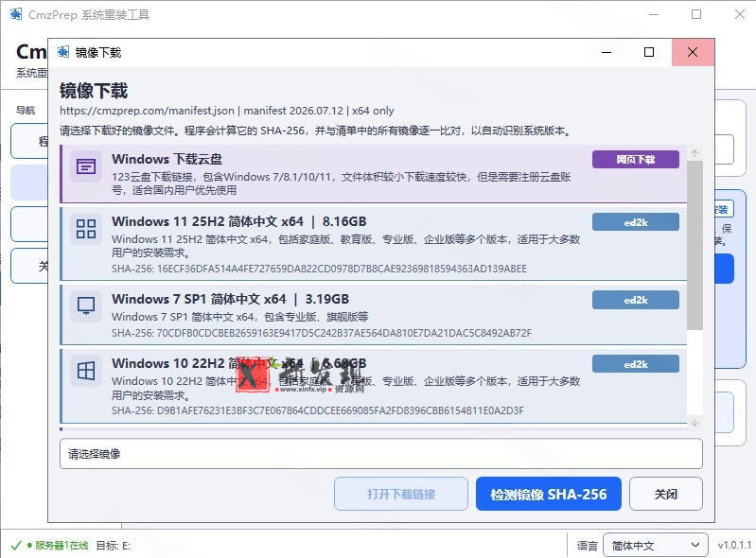This screenshot has height=558, width=756.
Task: Click the scroll up arrow of image list
Action: [x=694, y=153]
